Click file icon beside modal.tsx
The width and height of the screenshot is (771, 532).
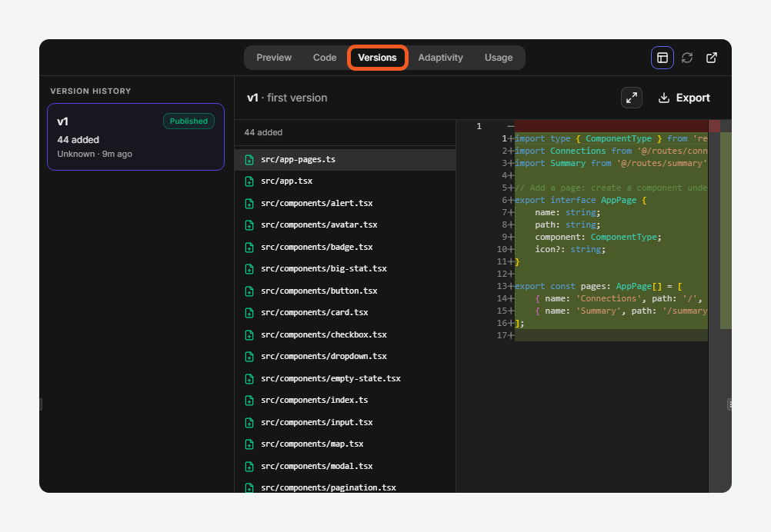[x=249, y=466]
